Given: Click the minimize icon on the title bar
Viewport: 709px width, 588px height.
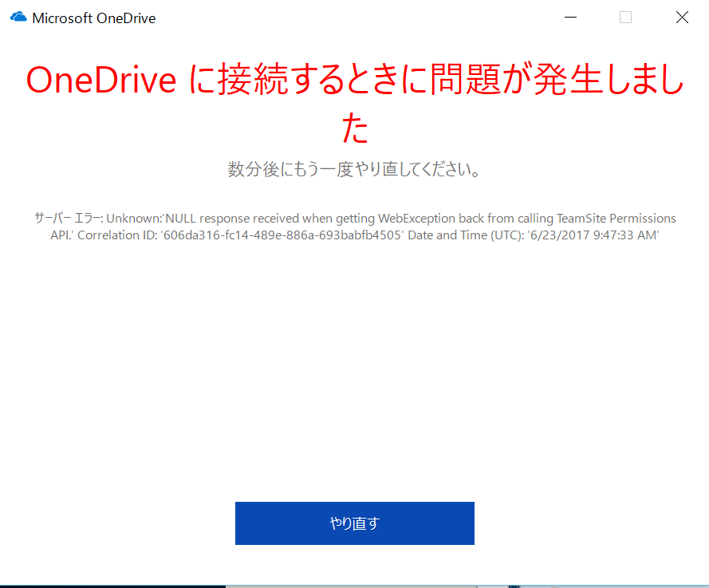Looking at the screenshot, I should click(569, 17).
